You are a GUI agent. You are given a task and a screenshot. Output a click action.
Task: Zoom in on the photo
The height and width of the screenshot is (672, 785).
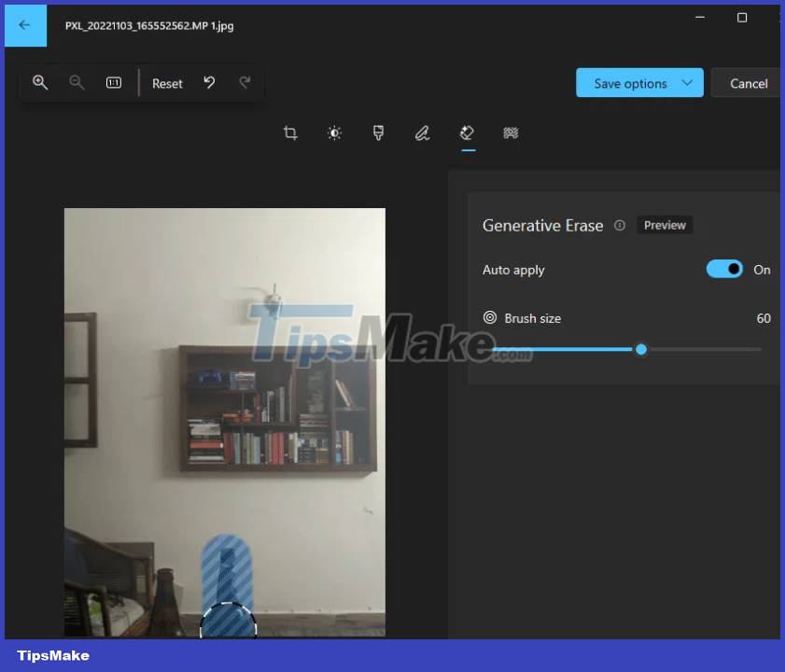[40, 82]
